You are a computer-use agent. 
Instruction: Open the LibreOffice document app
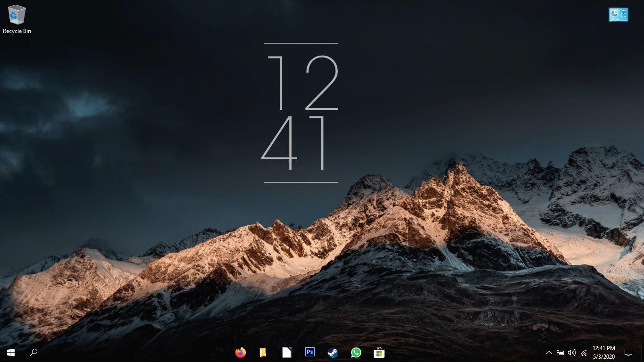coord(286,352)
